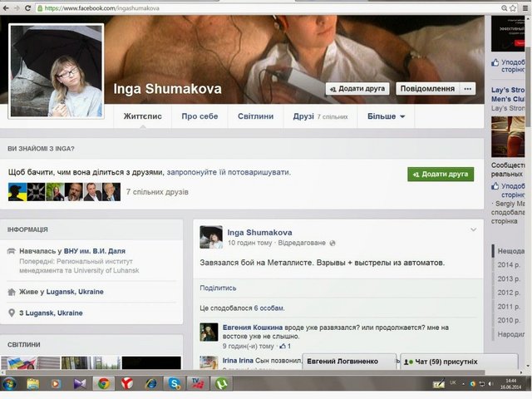Select the Життєпис tab
This screenshot has height=399, width=532.
coord(142,116)
